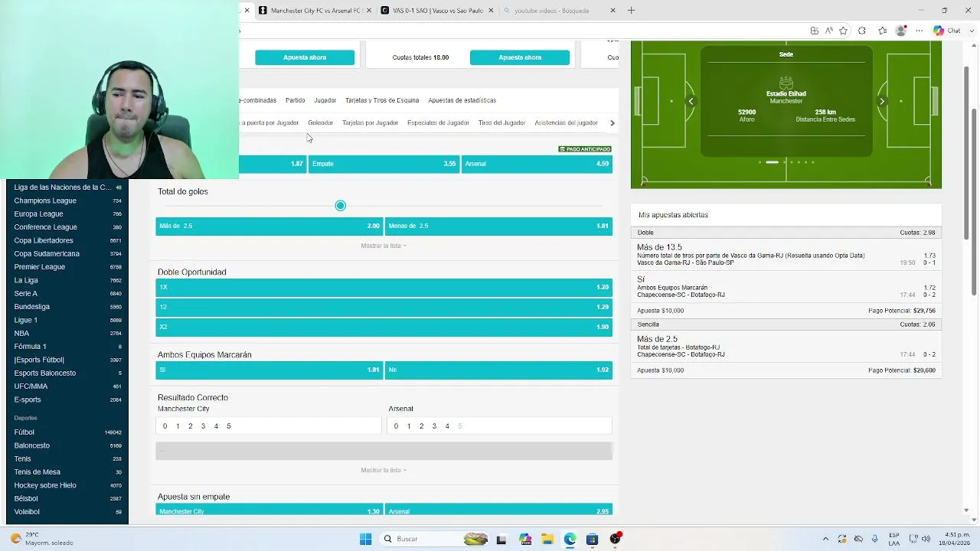Open the Task View taskbar icon
This screenshot has height=551, width=980.
tap(501, 539)
